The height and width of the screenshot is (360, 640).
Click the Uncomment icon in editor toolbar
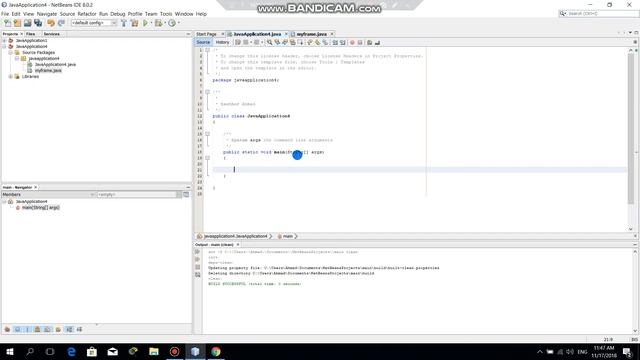coord(377,42)
